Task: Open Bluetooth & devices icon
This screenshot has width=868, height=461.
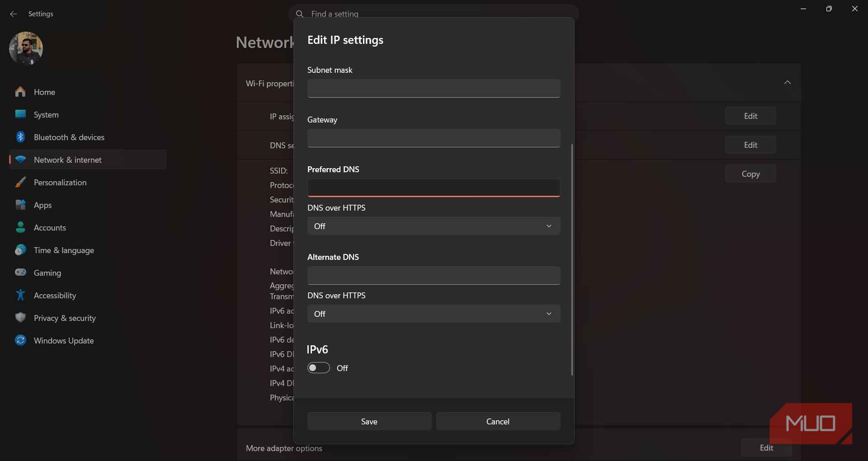Action: pyautogui.click(x=20, y=136)
